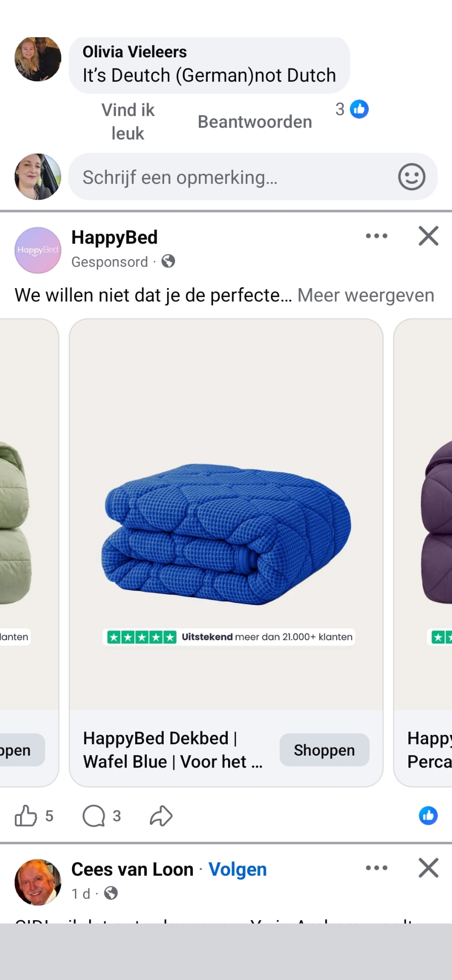Open Cees van Loon's profile picture
Screen dimensions: 452x980
(38, 882)
